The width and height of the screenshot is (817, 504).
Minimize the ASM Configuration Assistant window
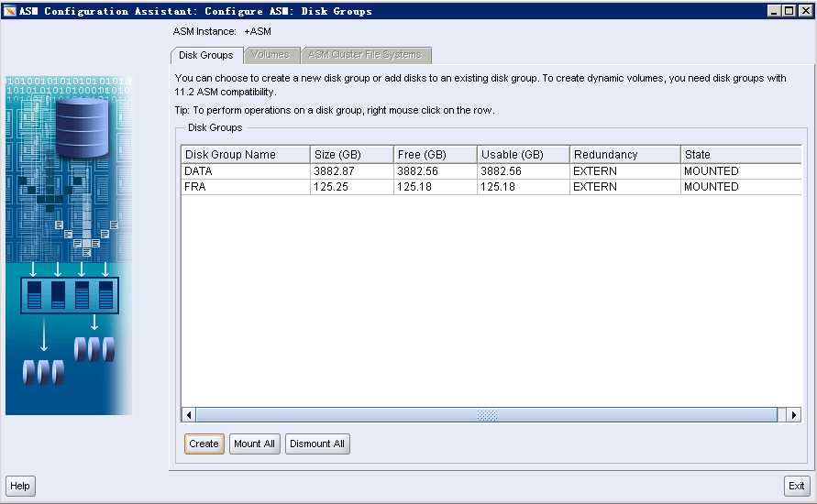(x=774, y=10)
